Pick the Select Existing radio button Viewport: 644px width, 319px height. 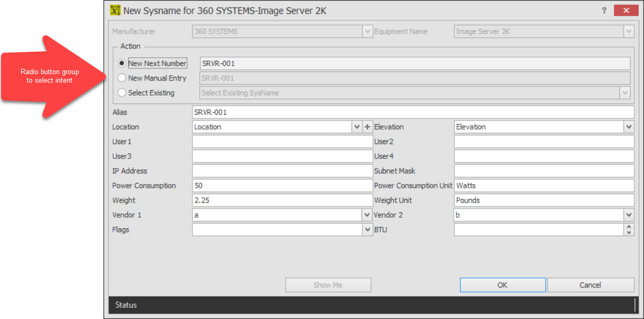click(122, 93)
